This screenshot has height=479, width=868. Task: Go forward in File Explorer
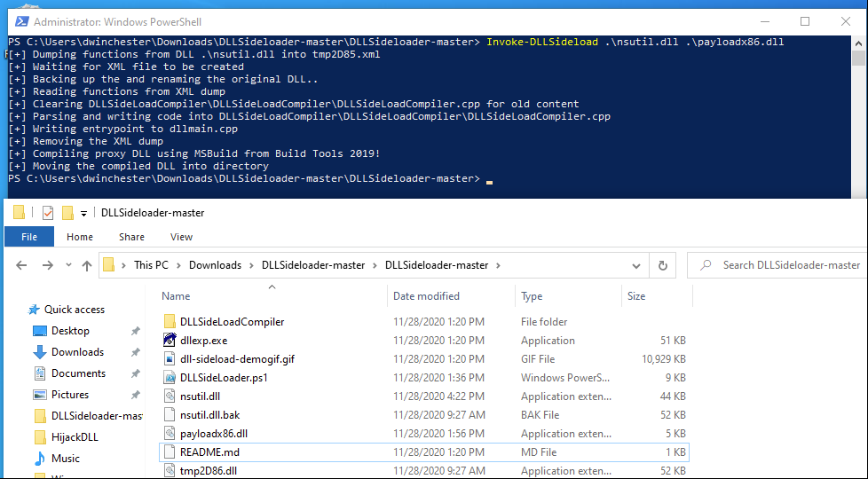pyautogui.click(x=48, y=265)
